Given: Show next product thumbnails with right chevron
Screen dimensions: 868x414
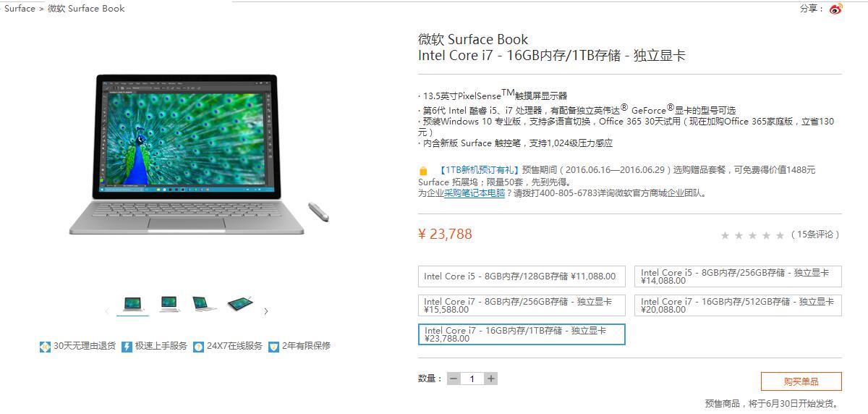Looking at the screenshot, I should 265,311.
